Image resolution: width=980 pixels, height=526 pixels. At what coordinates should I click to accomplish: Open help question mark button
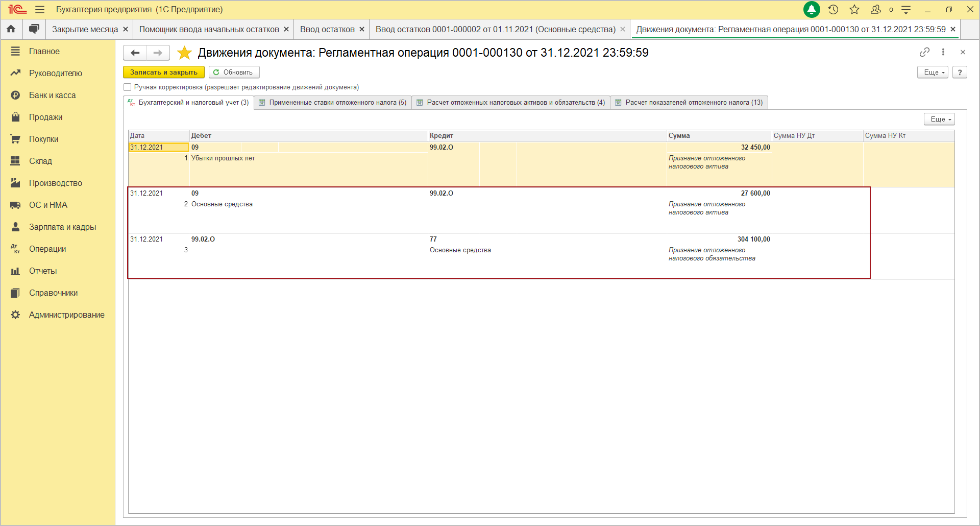[960, 73]
